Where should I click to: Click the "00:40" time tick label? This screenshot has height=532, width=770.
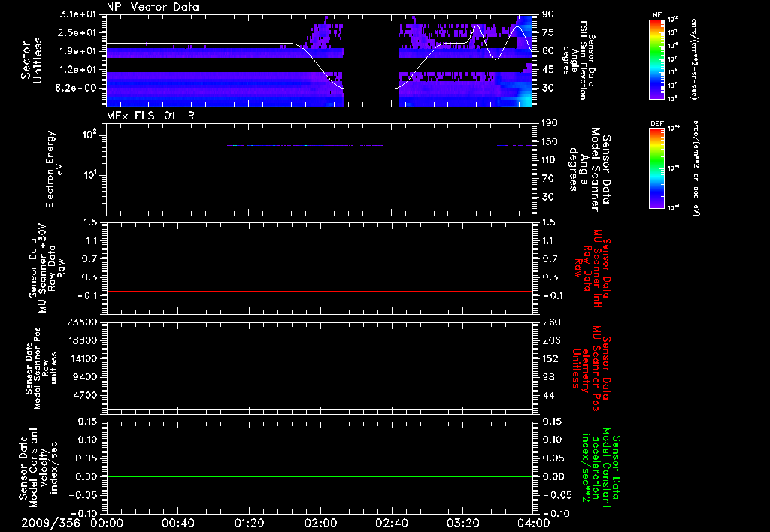pos(177,523)
